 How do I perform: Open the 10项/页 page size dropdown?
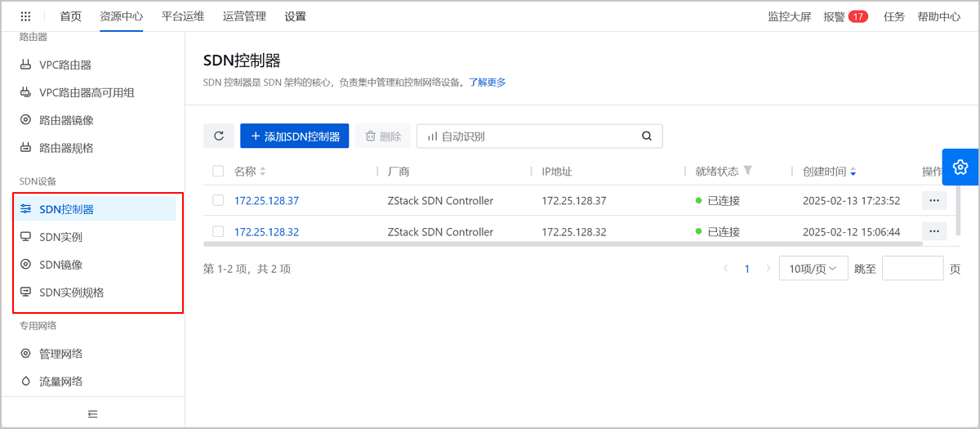click(813, 269)
